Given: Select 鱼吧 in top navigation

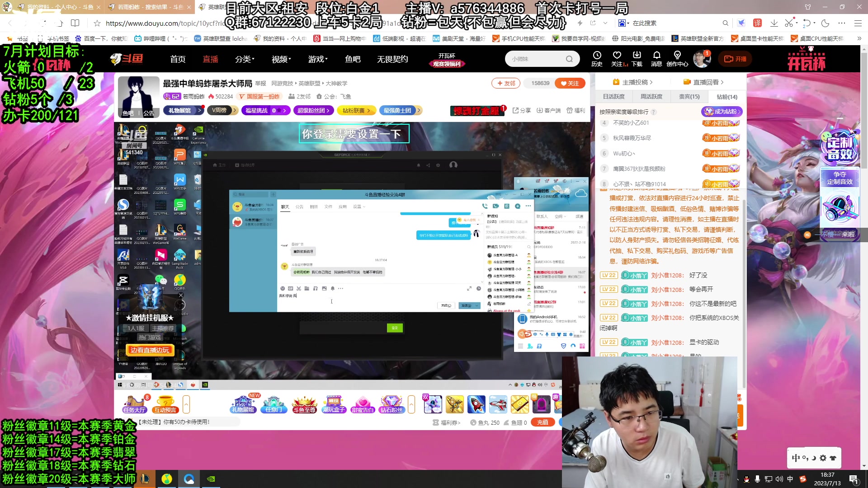Looking at the screenshot, I should tap(353, 59).
